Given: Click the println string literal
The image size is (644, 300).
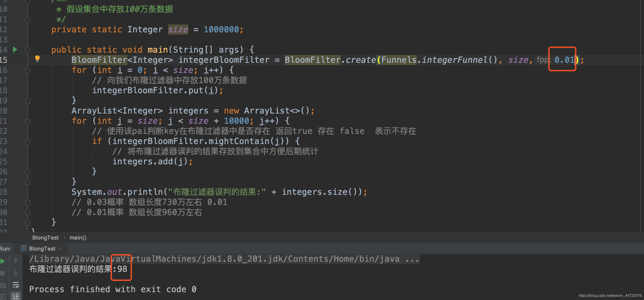Looking at the screenshot, I should 217,192.
